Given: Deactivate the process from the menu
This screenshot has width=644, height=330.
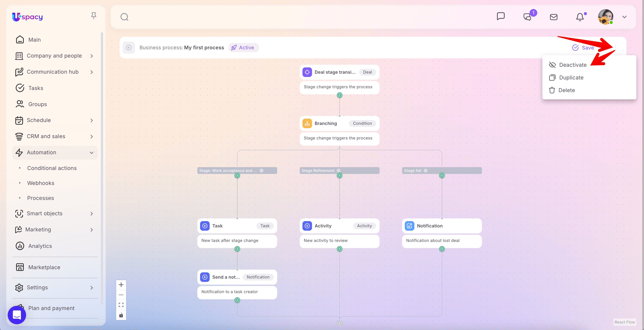Looking at the screenshot, I should tap(573, 65).
